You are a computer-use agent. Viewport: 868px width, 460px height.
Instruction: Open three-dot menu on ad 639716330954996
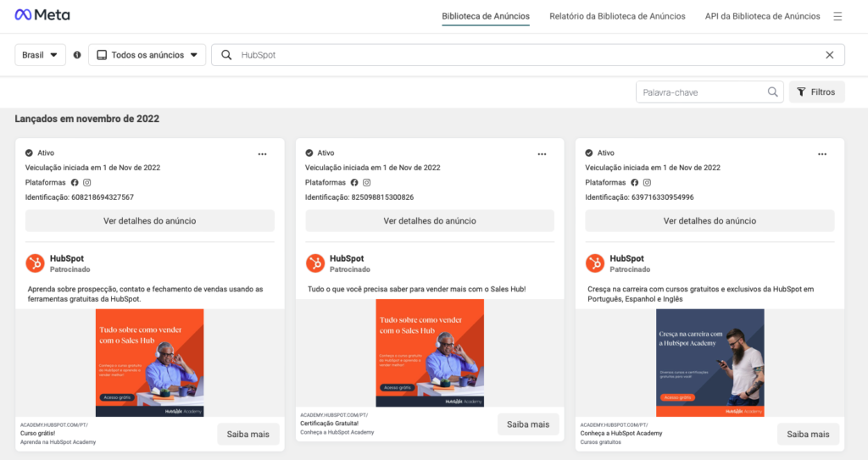[x=822, y=154]
